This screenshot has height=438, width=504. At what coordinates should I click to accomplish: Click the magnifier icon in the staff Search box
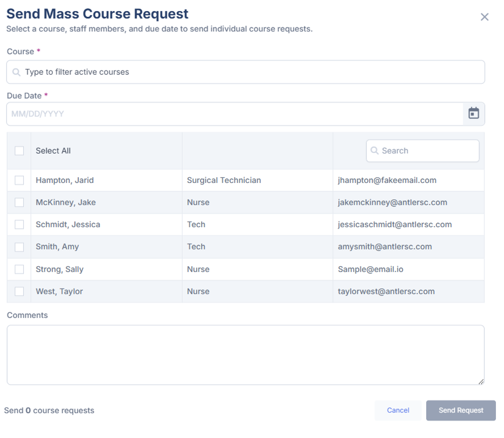(x=375, y=150)
